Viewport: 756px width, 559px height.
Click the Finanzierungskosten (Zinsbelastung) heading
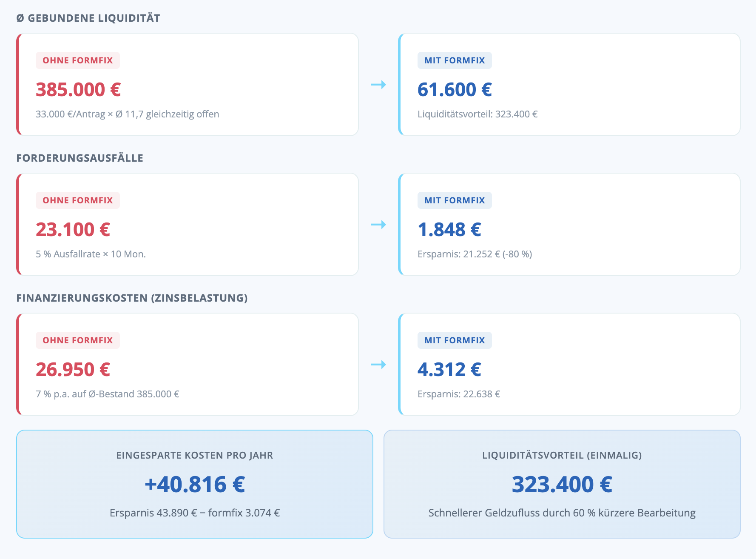pyautogui.click(x=132, y=298)
